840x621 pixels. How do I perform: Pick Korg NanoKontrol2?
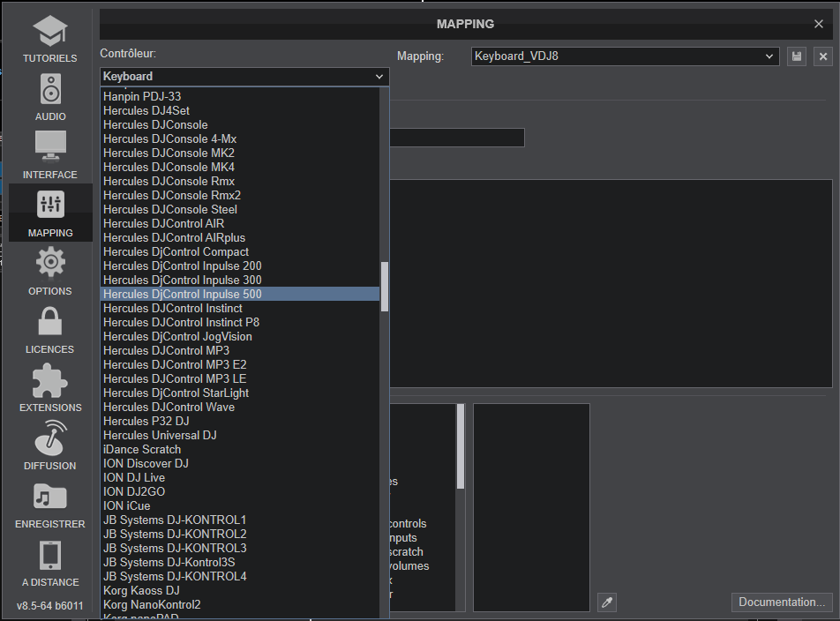(240, 604)
